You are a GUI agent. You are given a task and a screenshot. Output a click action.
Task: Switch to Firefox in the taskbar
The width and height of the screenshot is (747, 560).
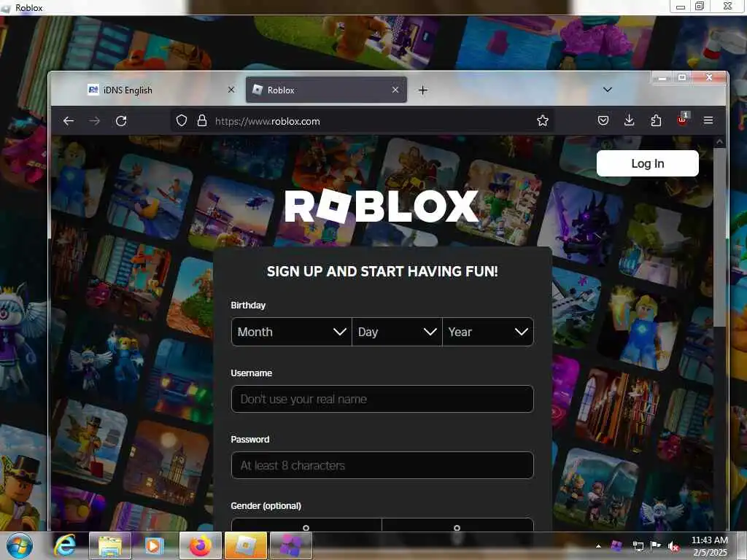(x=200, y=545)
